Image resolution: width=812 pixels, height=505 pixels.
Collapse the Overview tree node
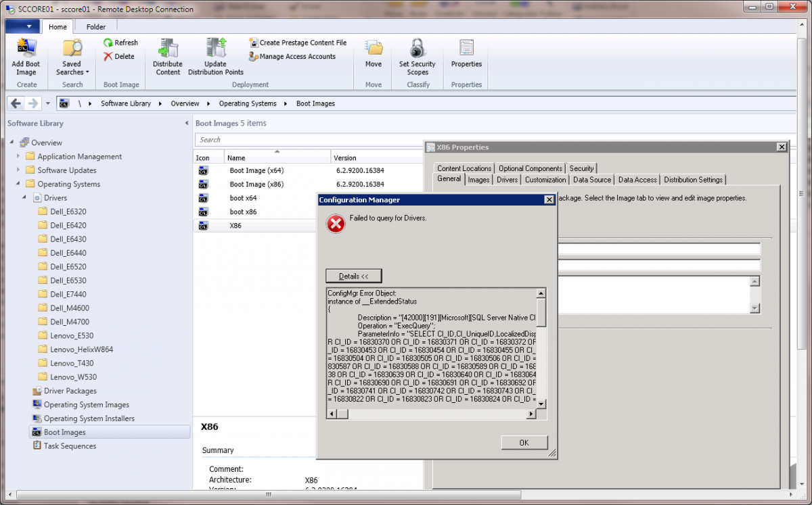coord(12,143)
